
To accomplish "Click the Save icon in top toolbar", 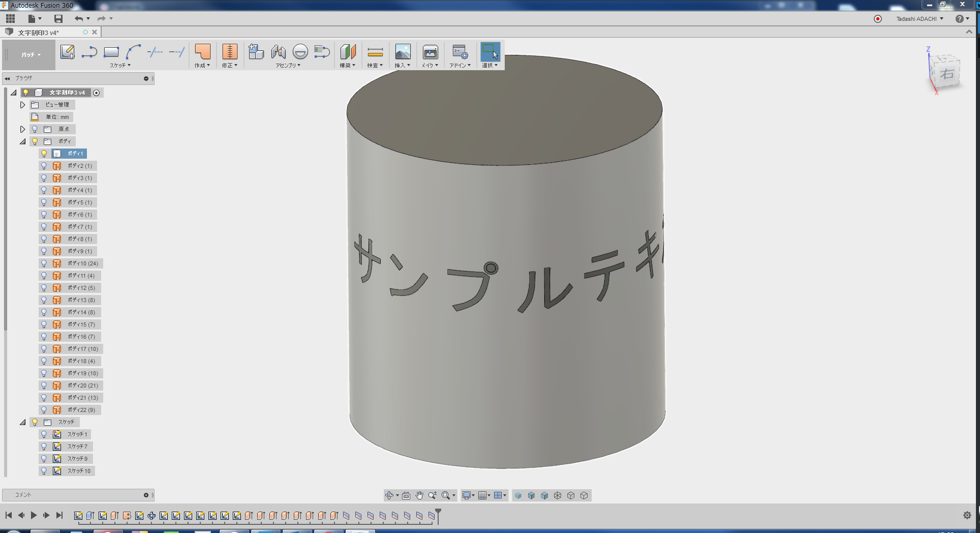I will 58,19.
